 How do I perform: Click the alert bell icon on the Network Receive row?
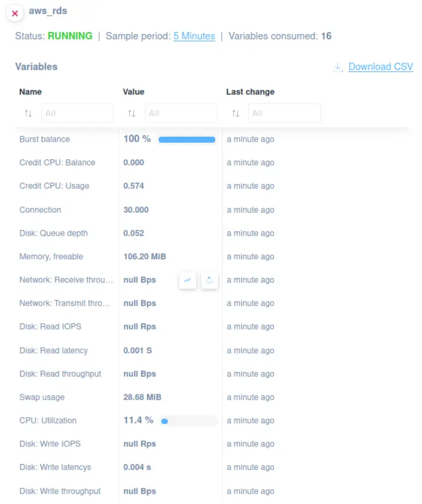(x=209, y=280)
